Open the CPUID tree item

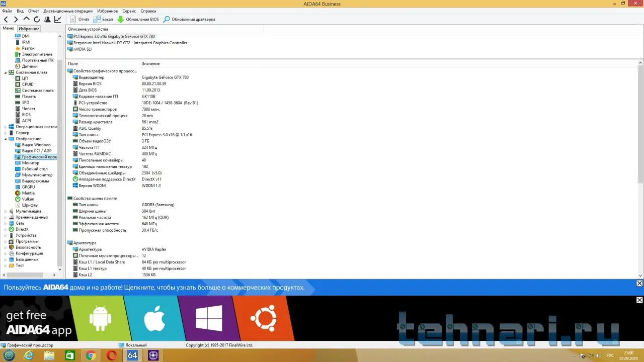28,84
